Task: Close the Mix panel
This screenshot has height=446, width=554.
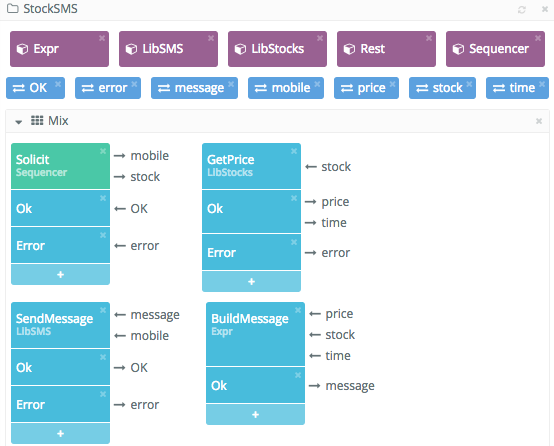Action: (539, 121)
